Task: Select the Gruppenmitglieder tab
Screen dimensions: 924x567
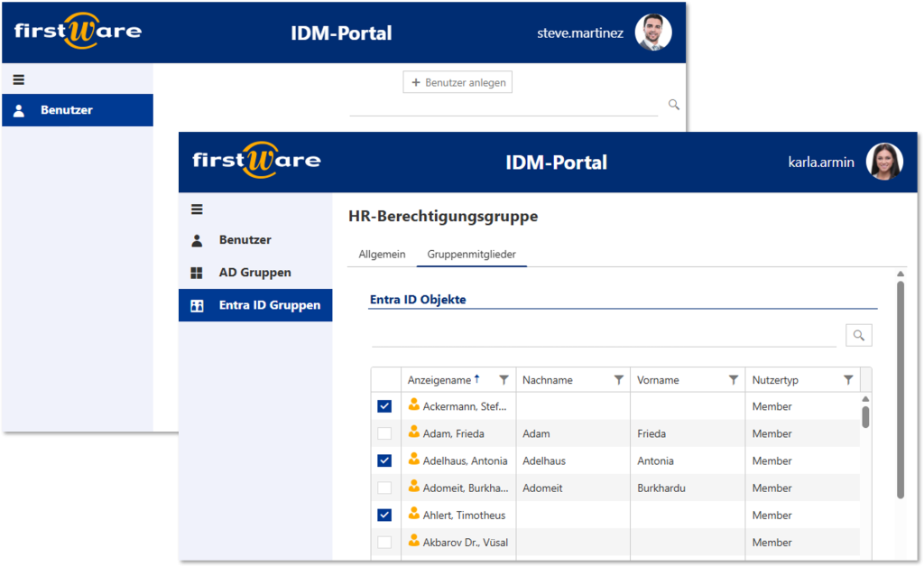Action: pyautogui.click(x=471, y=254)
